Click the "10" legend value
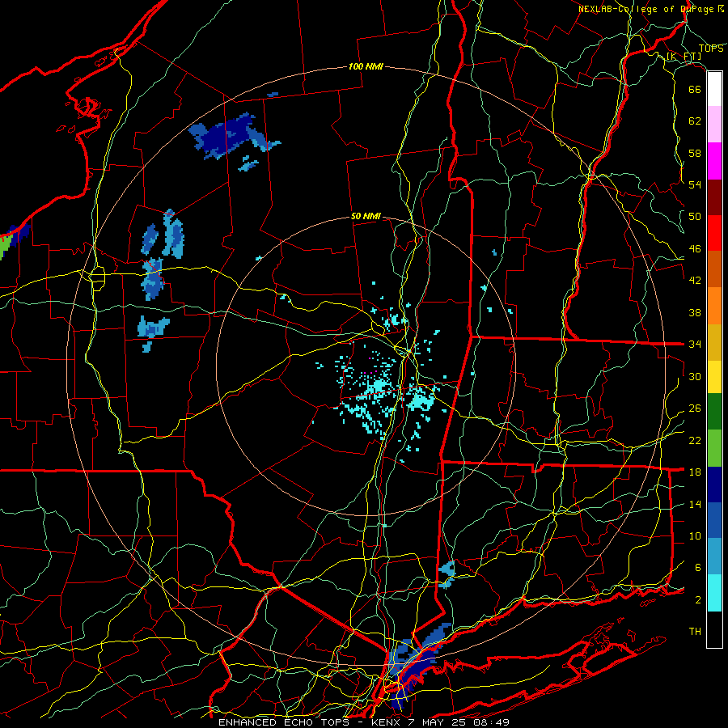Screen dimensions: 728x728 (x=695, y=535)
